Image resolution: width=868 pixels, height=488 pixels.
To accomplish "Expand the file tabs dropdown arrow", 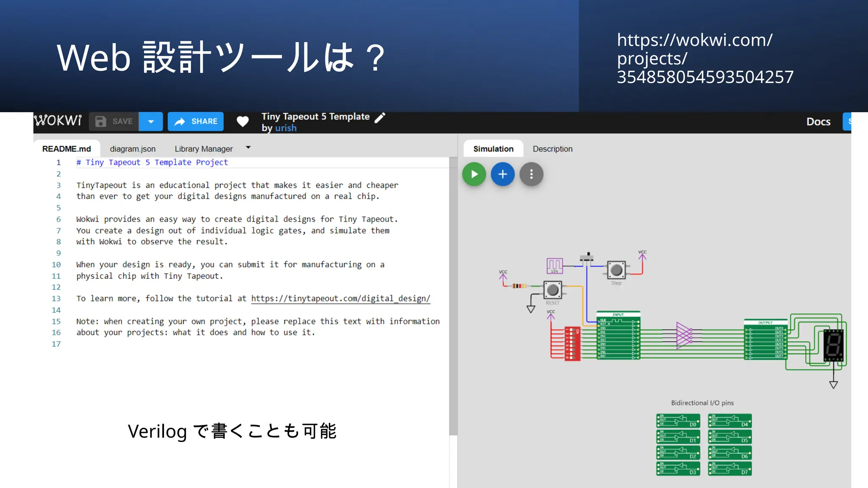I will coord(248,147).
